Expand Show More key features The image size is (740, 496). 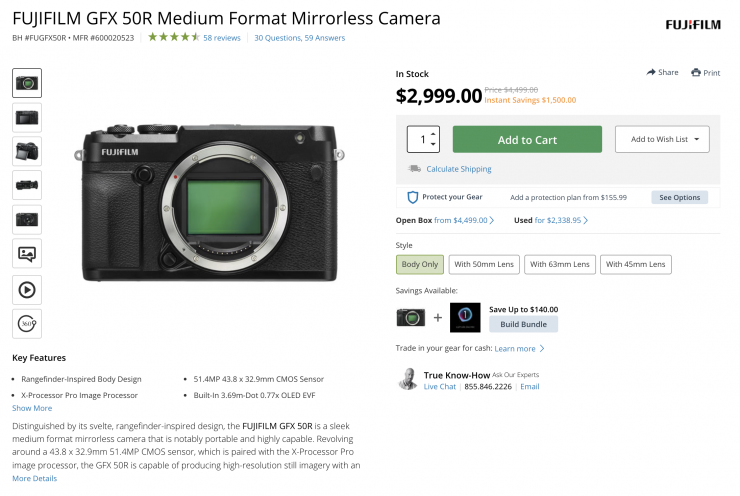coord(32,408)
